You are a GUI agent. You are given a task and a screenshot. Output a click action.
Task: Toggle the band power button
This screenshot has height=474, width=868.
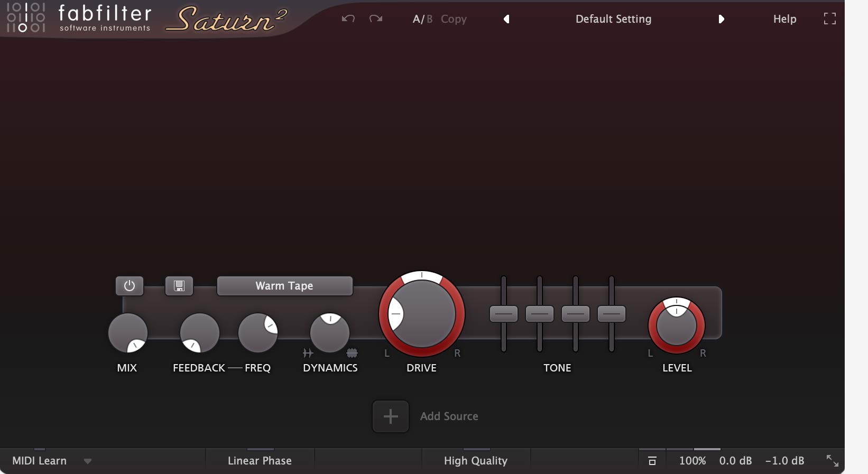coord(130,286)
